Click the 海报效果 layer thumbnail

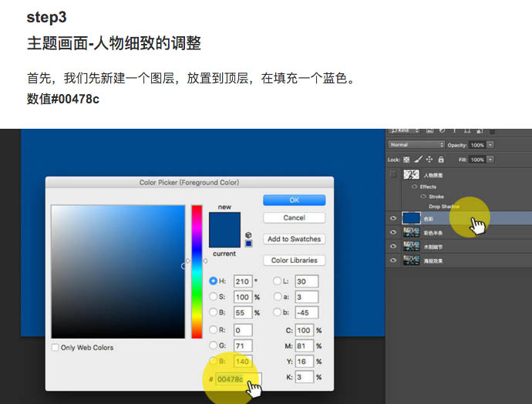click(411, 261)
